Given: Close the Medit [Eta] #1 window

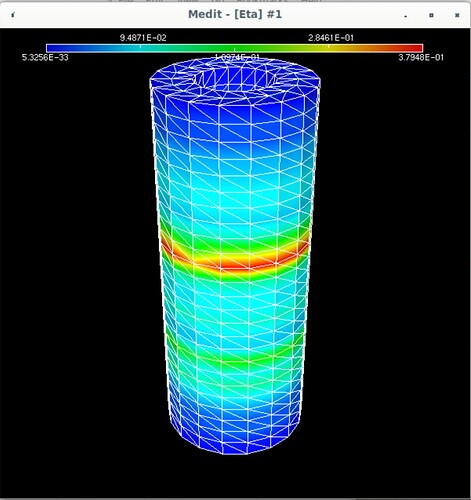Looking at the screenshot, I should coord(457,15).
